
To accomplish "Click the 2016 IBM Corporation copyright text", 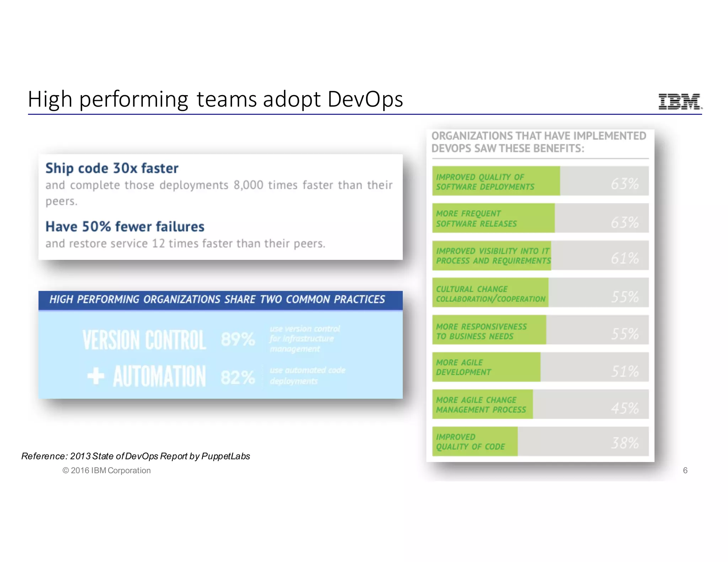I will point(107,470).
